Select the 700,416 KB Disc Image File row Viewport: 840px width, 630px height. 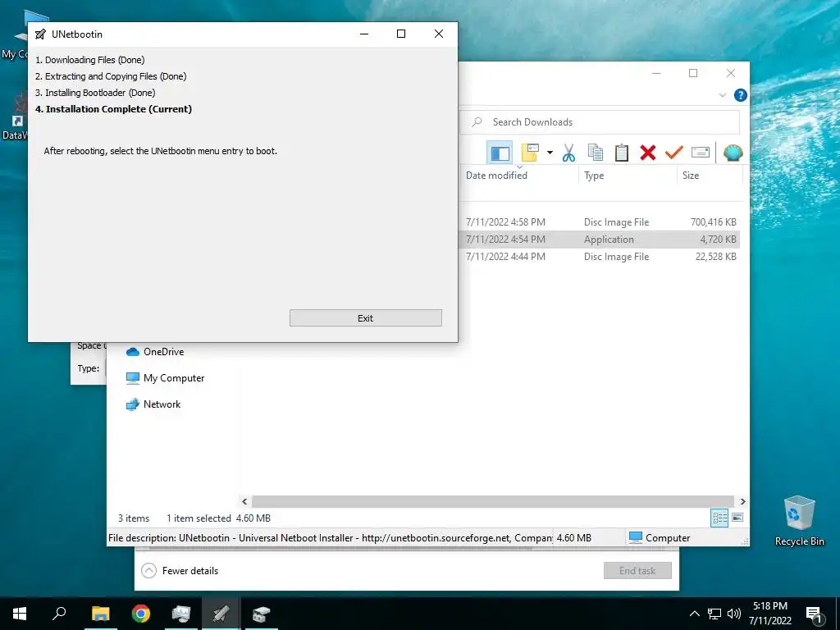tap(600, 221)
